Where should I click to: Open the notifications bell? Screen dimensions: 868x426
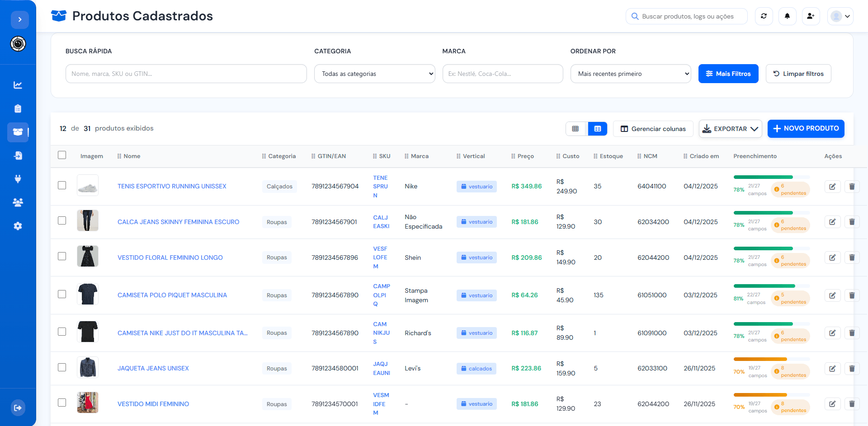[787, 16]
